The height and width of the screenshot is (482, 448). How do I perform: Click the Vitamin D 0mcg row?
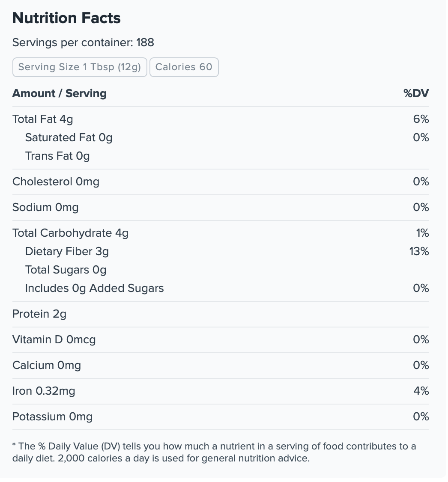[x=221, y=340]
